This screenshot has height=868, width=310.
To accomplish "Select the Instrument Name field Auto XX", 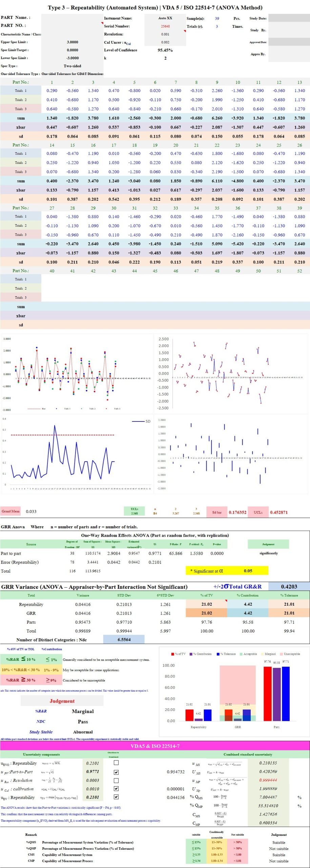I will (165, 18).
